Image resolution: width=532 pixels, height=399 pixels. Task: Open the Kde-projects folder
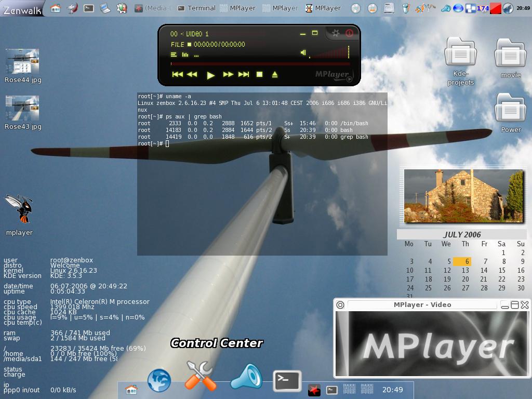[460, 51]
